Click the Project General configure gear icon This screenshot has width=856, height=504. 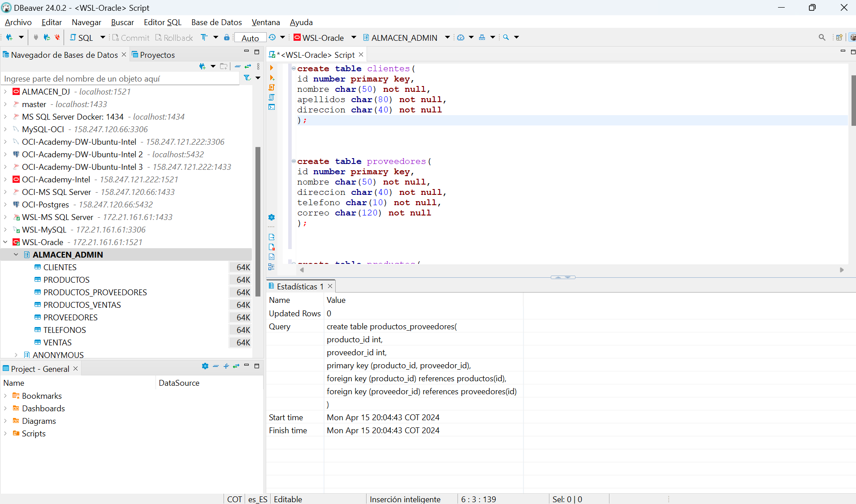click(205, 366)
